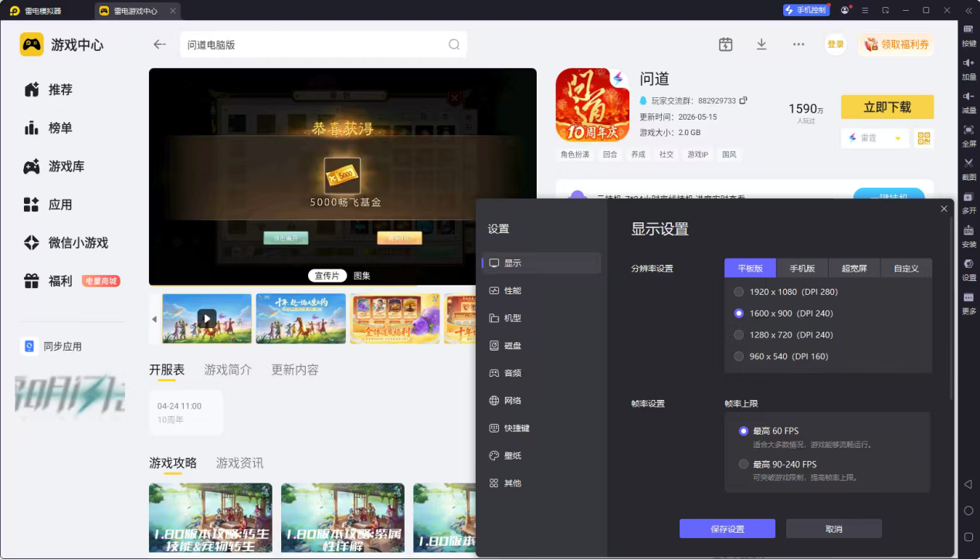Viewport: 980px width, 559px height.
Task: Open 磁盘 settings category
Action: [x=541, y=346]
